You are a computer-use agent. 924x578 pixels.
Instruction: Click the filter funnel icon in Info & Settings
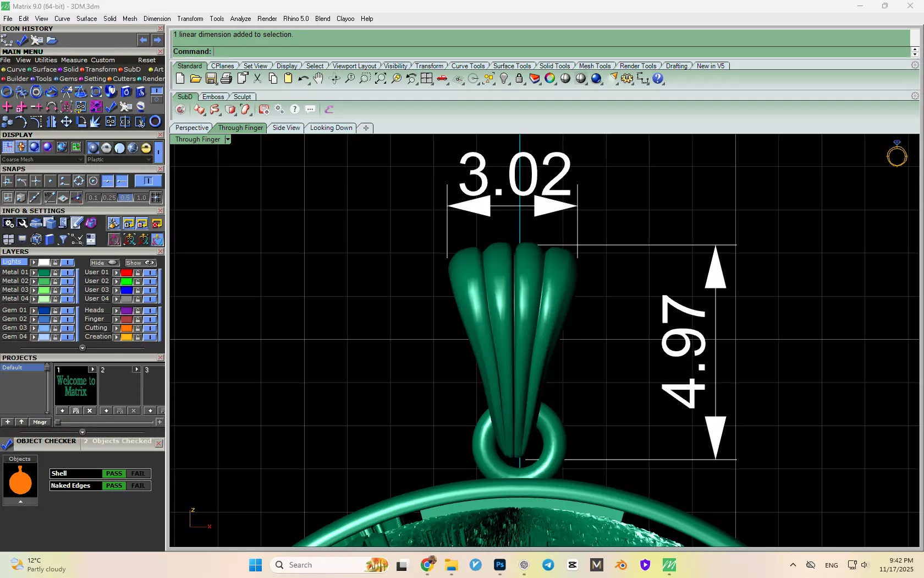pyautogui.click(x=63, y=239)
